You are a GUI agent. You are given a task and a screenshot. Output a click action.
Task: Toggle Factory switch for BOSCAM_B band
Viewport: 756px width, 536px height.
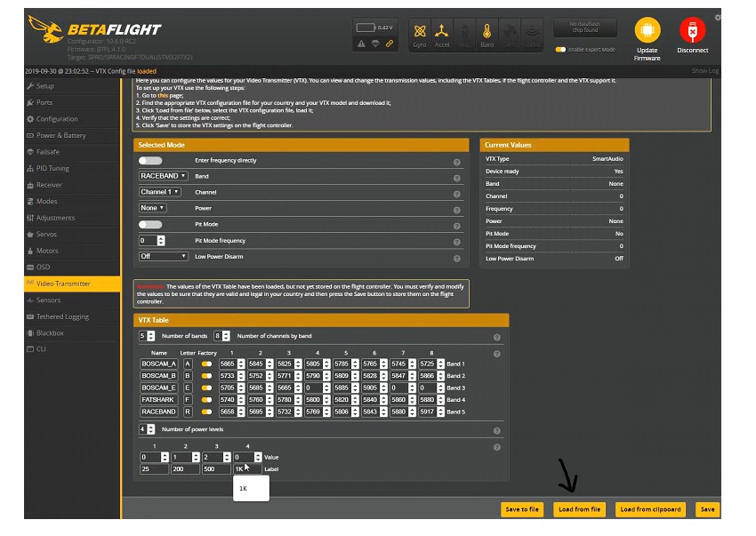click(x=206, y=376)
